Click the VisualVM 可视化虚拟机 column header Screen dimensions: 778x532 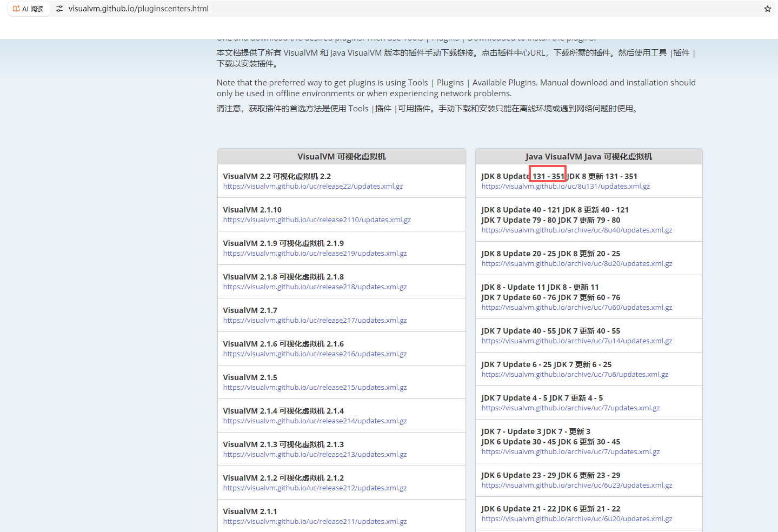coord(341,157)
